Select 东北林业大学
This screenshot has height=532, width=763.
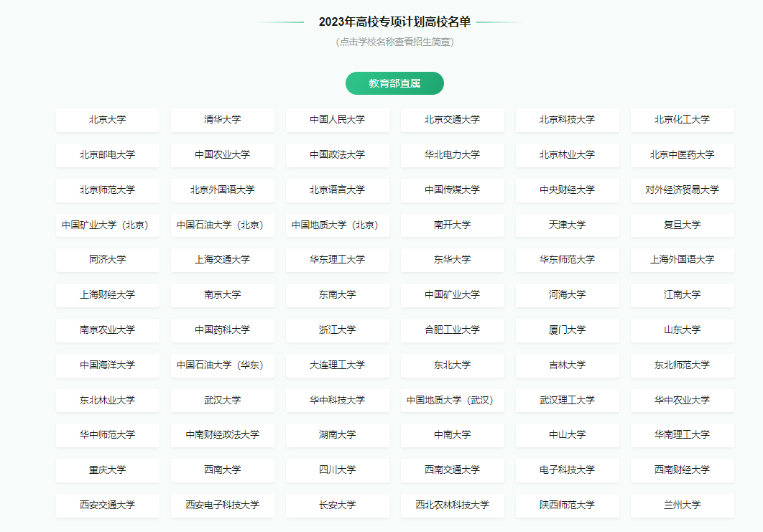pyautogui.click(x=108, y=400)
